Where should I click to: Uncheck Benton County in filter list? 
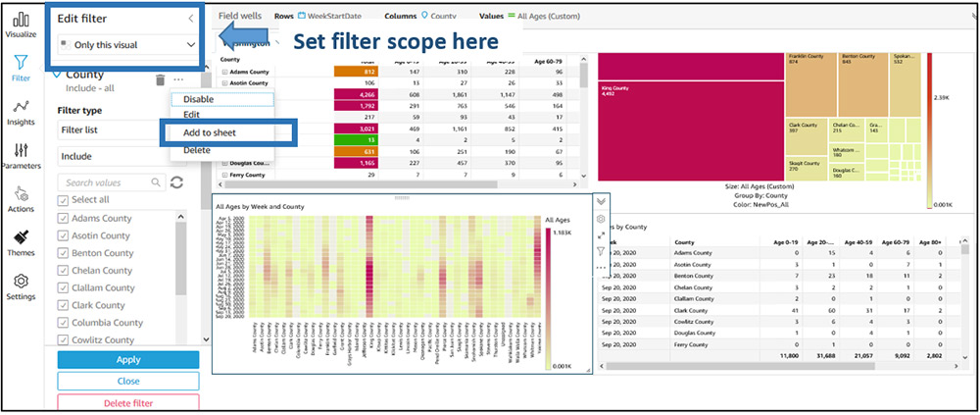pos(63,253)
